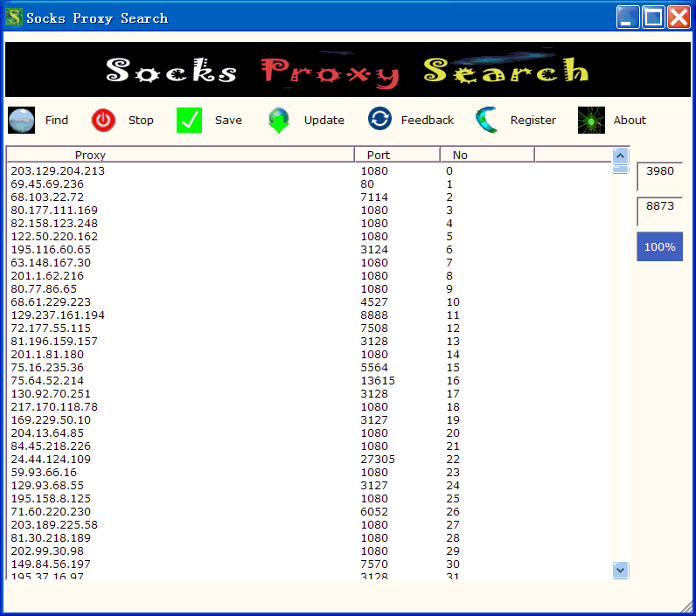Click the app icon in title bar
Screen dimensions: 696x616
coord(14,17)
